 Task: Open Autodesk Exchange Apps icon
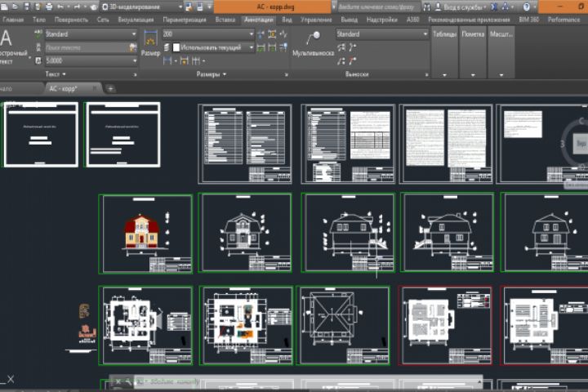(x=494, y=7)
